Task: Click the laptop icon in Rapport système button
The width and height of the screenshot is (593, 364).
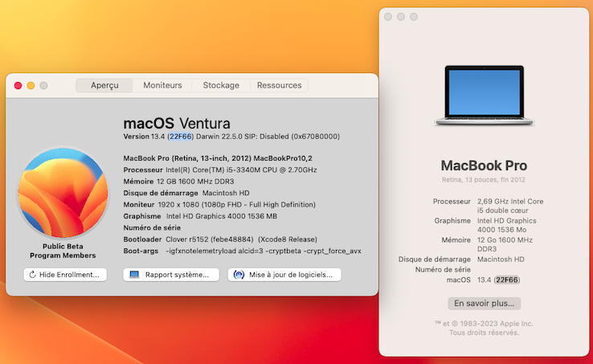Action: point(134,275)
